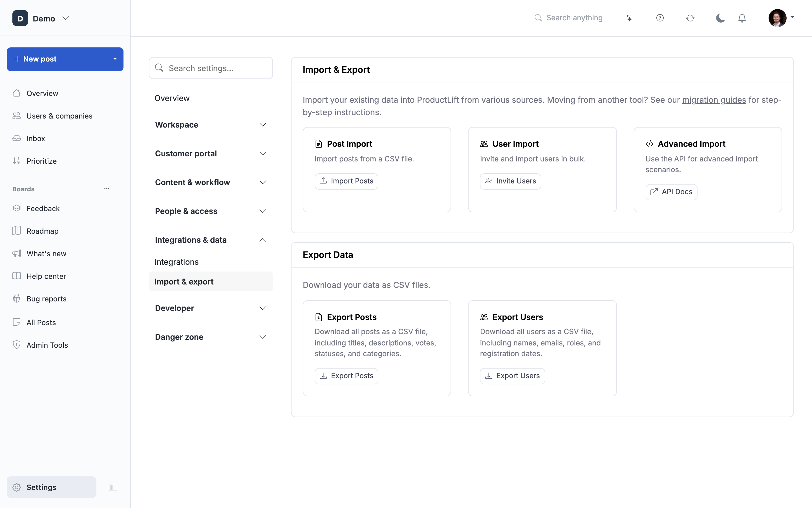Focus the Search settings field

[211, 68]
